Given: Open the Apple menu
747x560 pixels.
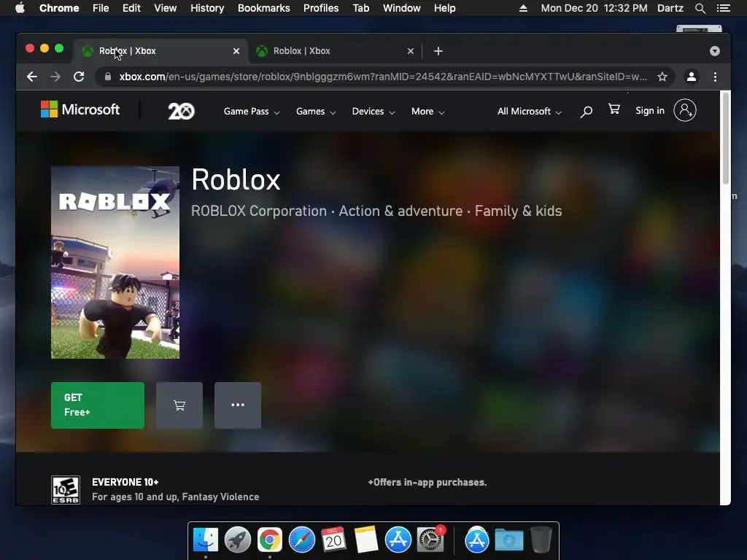Looking at the screenshot, I should pos(20,8).
